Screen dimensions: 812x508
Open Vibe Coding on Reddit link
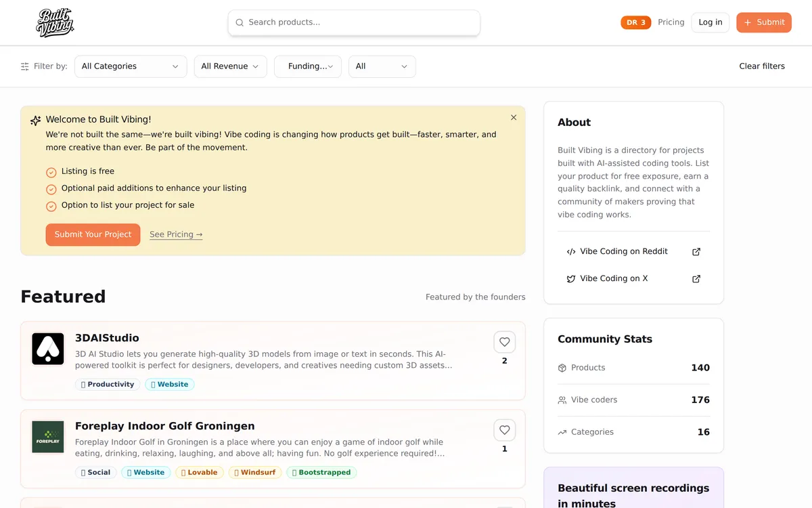tap(633, 251)
